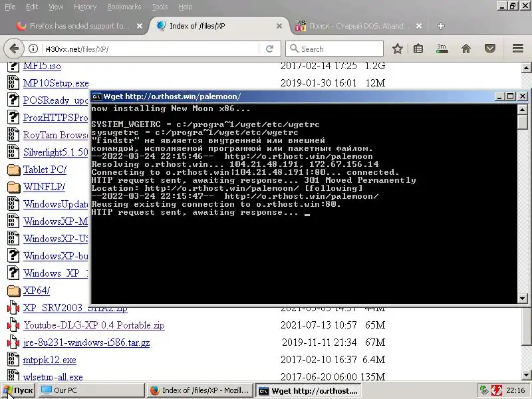Download wlsetup-all.exe link
Screen dimensions: 532x399
pos(53,376)
